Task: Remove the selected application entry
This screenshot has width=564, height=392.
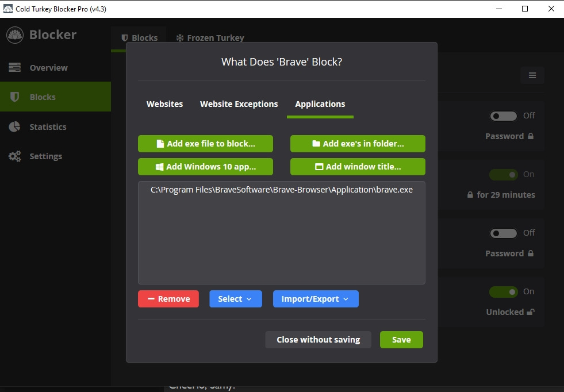Action: tap(168, 299)
